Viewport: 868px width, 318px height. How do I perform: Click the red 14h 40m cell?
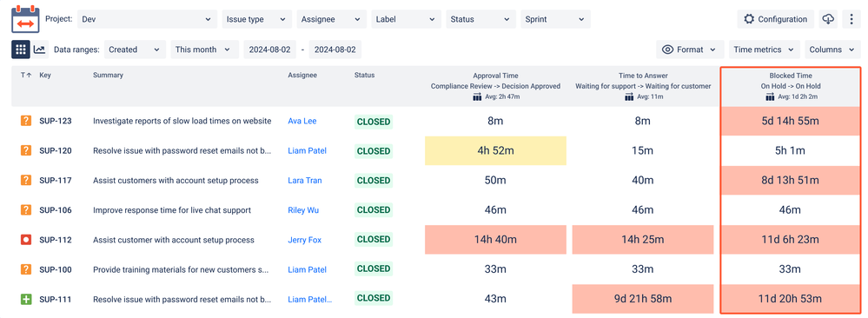click(495, 240)
